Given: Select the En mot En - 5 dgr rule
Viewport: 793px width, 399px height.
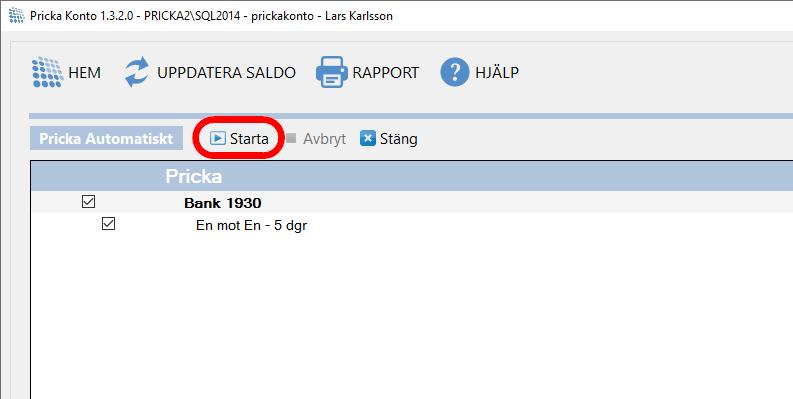Looking at the screenshot, I should pyautogui.click(x=251, y=226).
